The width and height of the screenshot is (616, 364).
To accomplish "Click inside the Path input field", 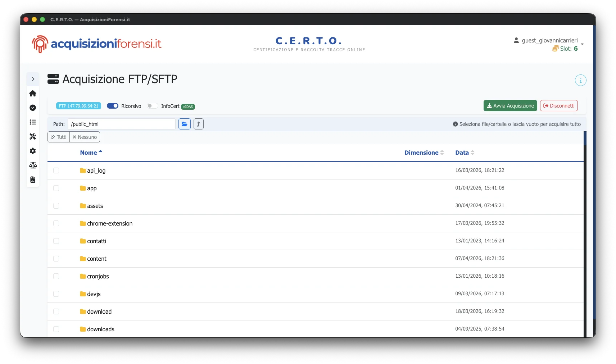I will (121, 124).
